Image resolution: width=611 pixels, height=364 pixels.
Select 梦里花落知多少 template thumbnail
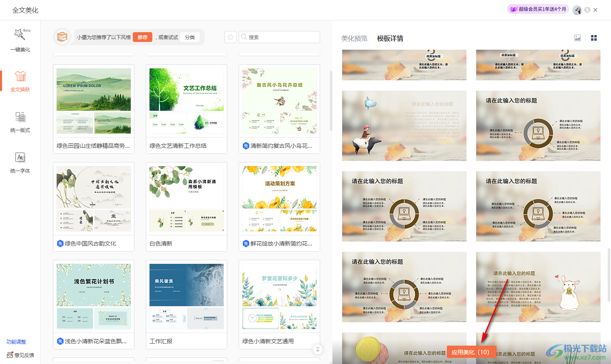[x=279, y=296]
